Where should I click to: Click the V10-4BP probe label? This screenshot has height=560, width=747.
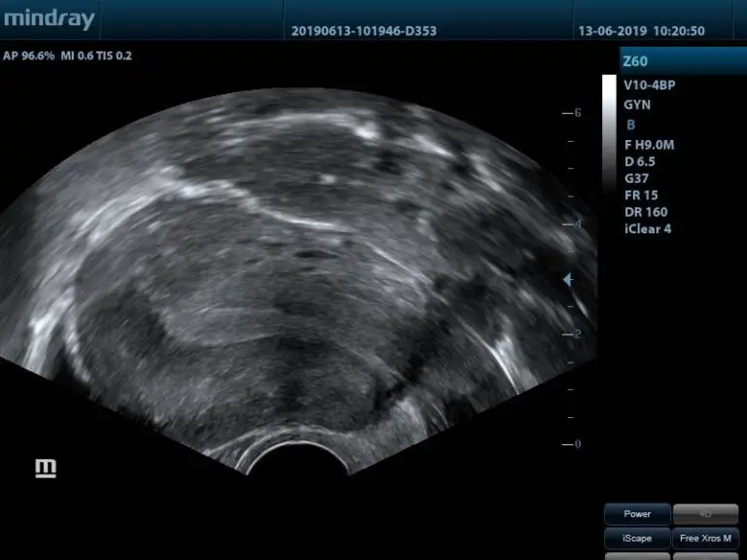650,86
